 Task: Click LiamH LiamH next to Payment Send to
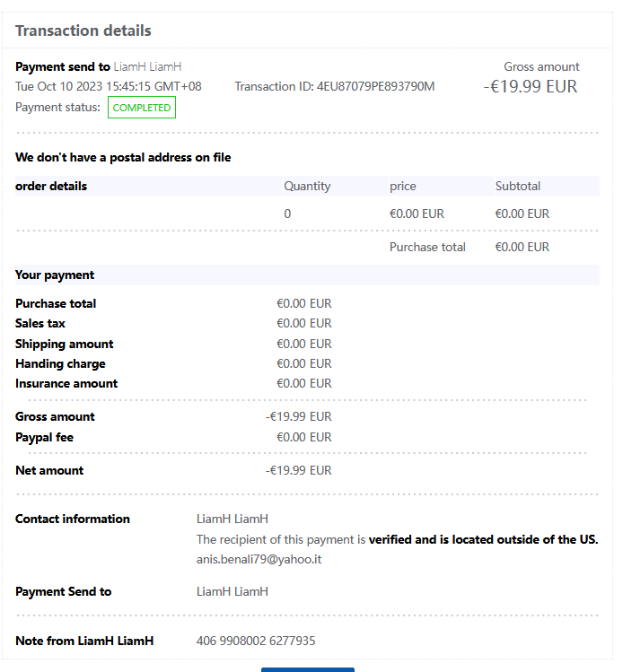pos(233,591)
